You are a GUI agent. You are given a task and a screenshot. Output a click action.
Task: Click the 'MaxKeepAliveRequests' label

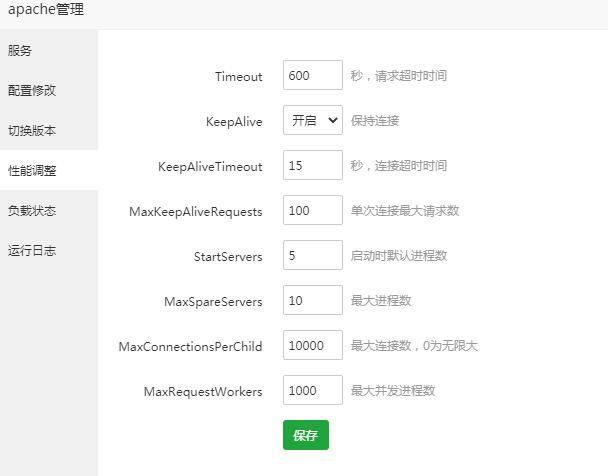click(x=195, y=212)
